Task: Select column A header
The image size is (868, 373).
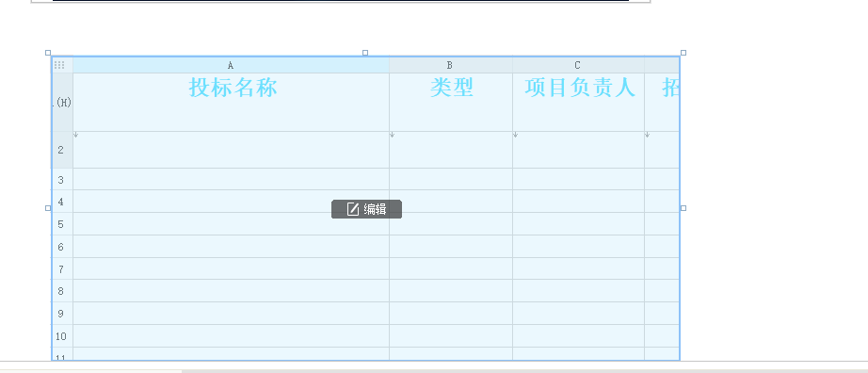Action: [x=231, y=65]
